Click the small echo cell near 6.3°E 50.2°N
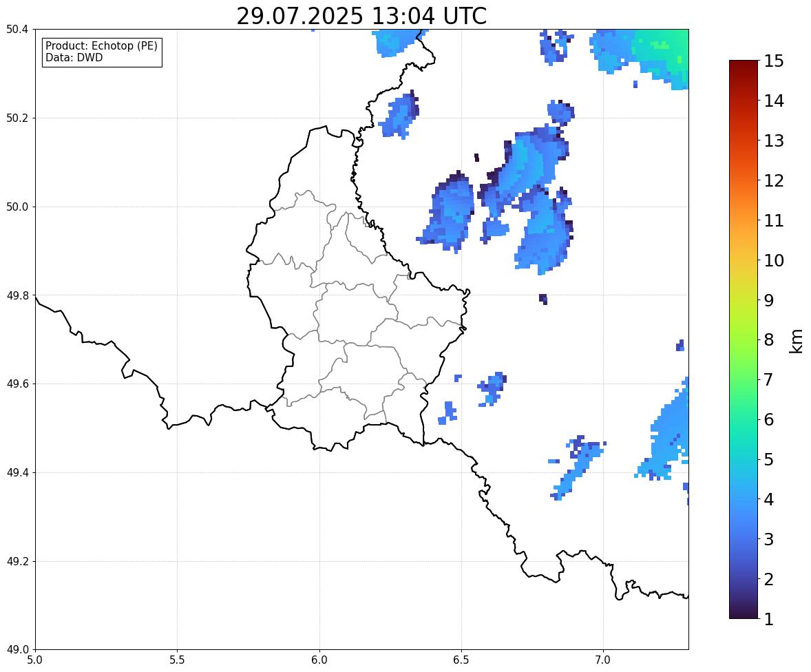Viewport: 811px width, 672px height. [x=399, y=115]
